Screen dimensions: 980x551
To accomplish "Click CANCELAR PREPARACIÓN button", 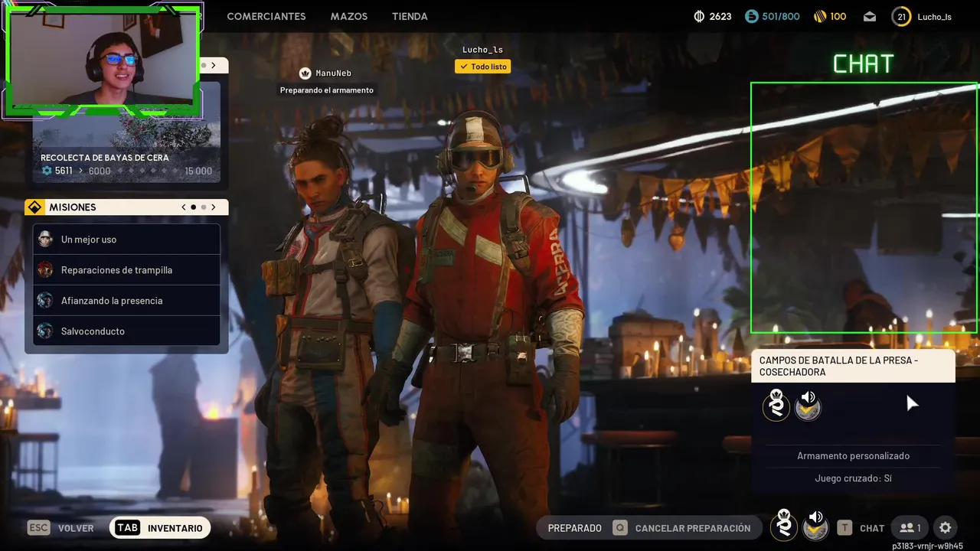I will coord(693,528).
